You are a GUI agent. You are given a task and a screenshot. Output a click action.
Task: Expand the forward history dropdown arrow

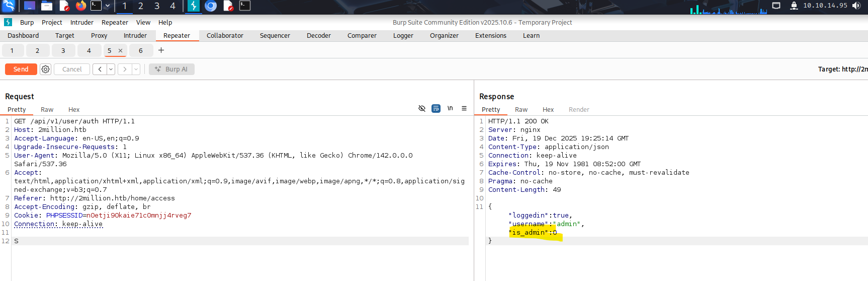pyautogui.click(x=136, y=69)
